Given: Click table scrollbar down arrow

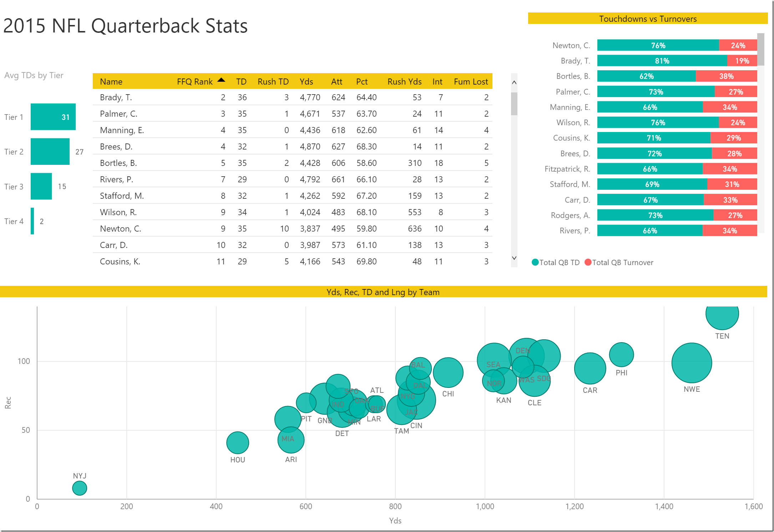Looking at the screenshot, I should 514,258.
